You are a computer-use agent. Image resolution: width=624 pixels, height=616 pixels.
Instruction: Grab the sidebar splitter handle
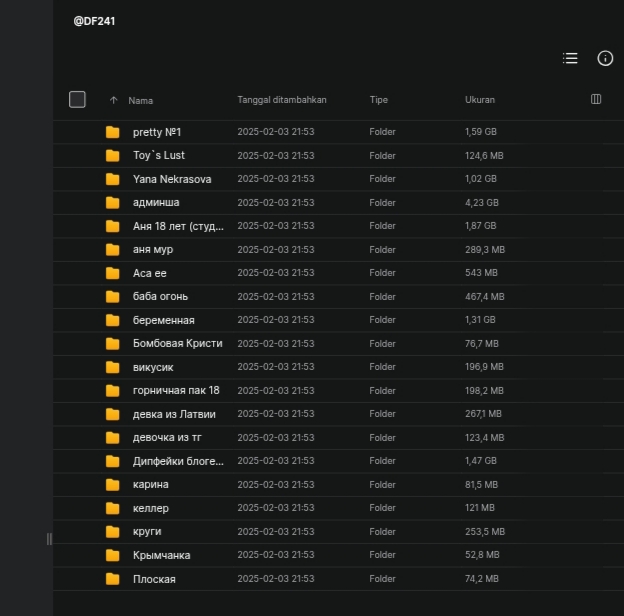click(49, 539)
